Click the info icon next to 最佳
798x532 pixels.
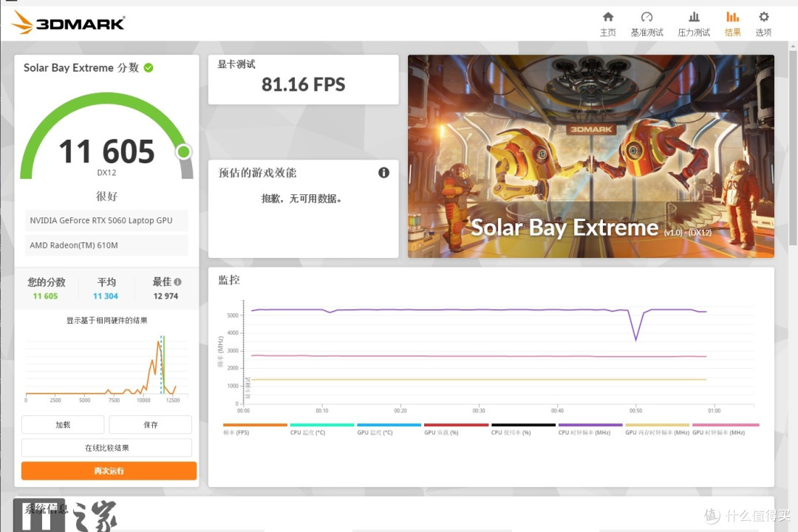pyautogui.click(x=177, y=282)
